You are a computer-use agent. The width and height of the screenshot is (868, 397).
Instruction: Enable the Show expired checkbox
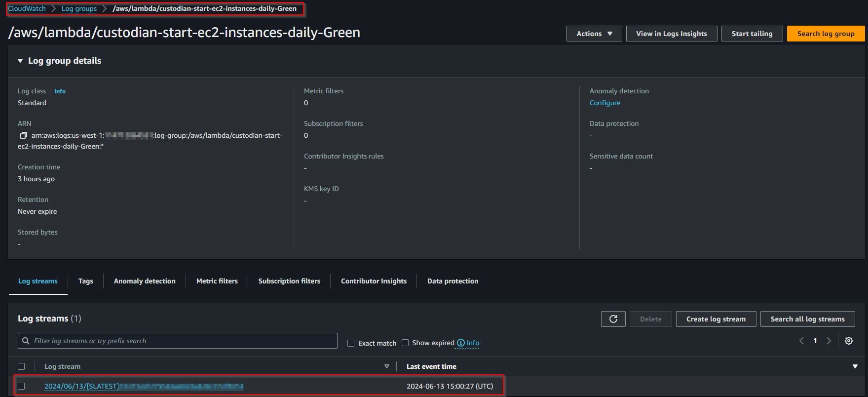coord(405,343)
